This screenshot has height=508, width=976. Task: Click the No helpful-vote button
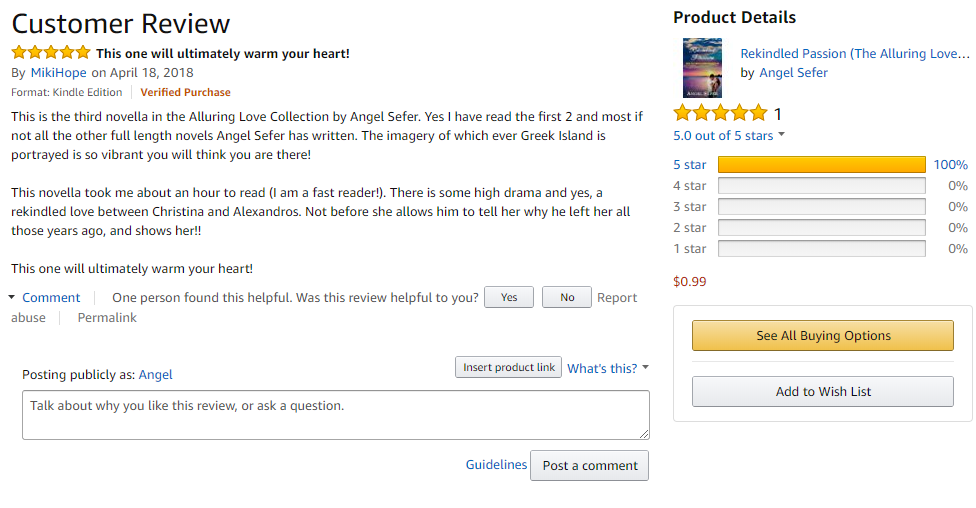click(x=567, y=297)
